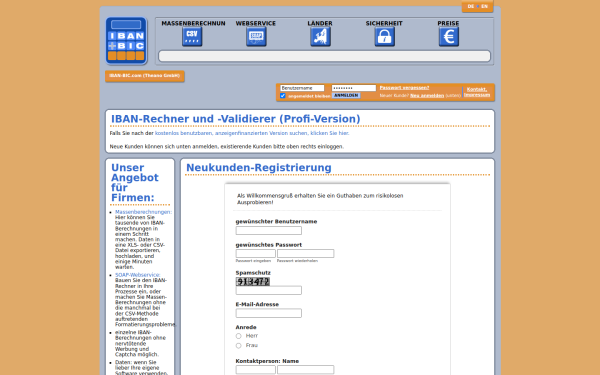Switch language to DE
600x375 pixels.
[x=471, y=6]
